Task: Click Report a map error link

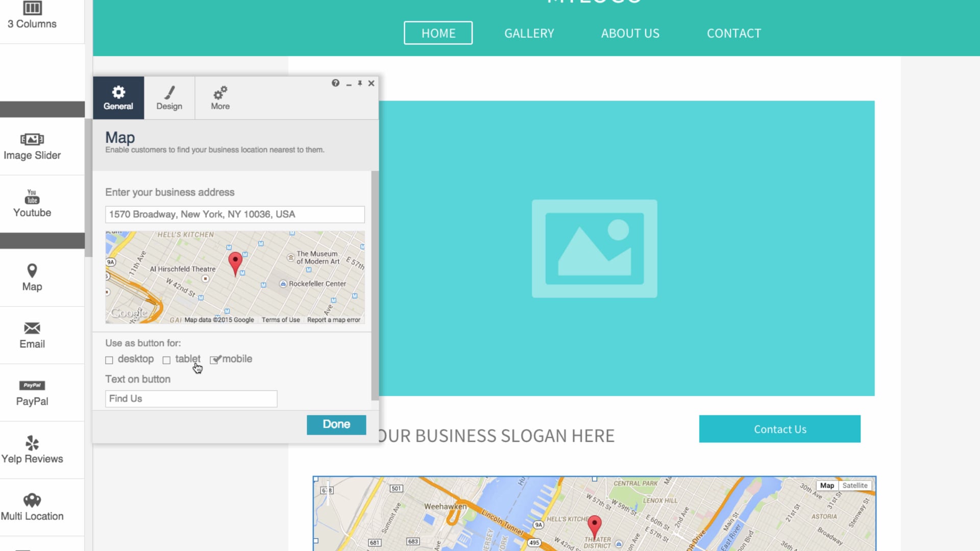Action: pos(334,320)
